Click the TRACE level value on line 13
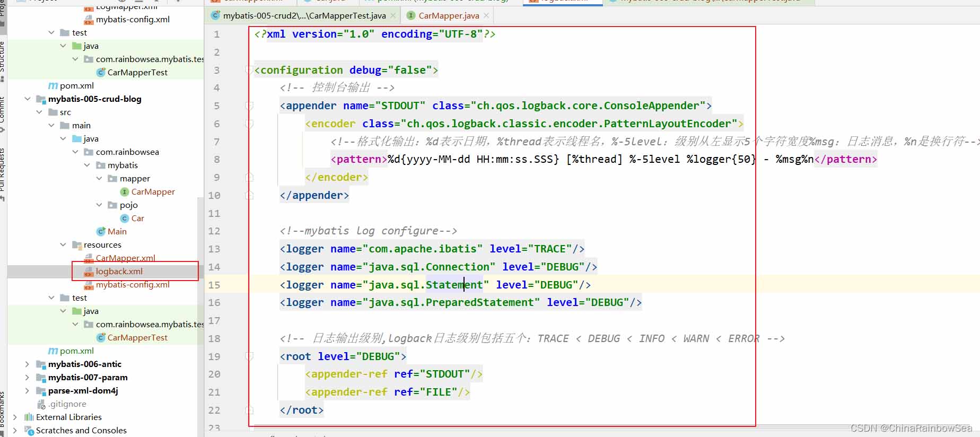Viewport: 980px width, 437px height. [549, 249]
